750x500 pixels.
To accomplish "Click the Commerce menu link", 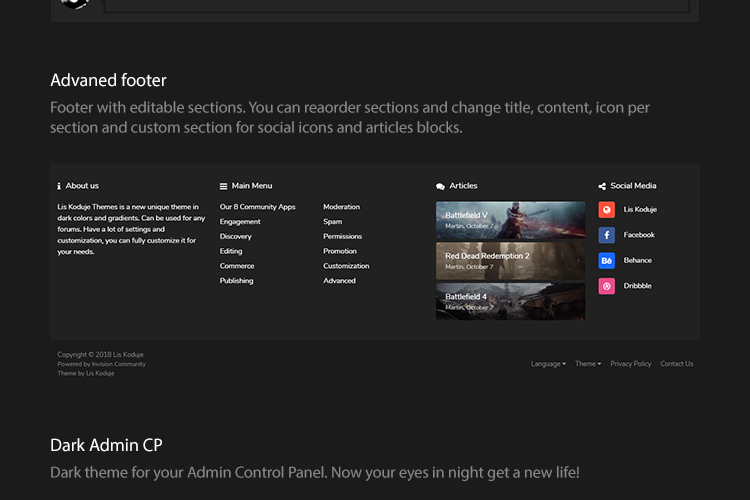I will point(237,266).
